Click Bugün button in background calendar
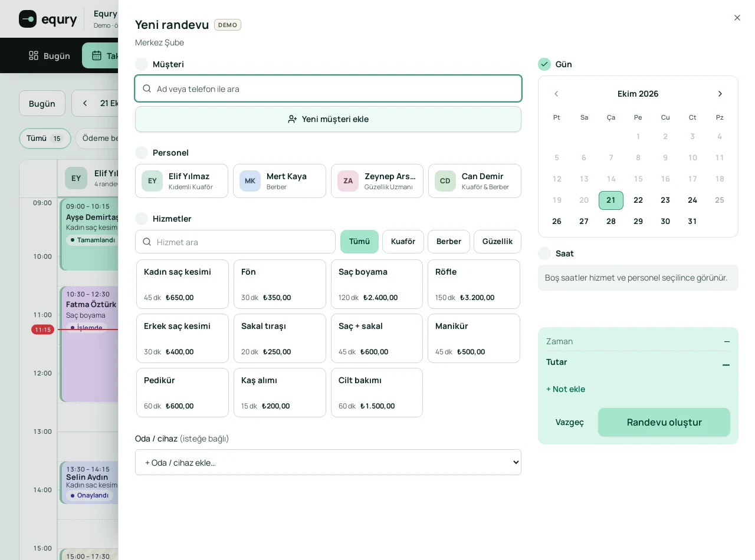The height and width of the screenshot is (560, 755). point(42,103)
